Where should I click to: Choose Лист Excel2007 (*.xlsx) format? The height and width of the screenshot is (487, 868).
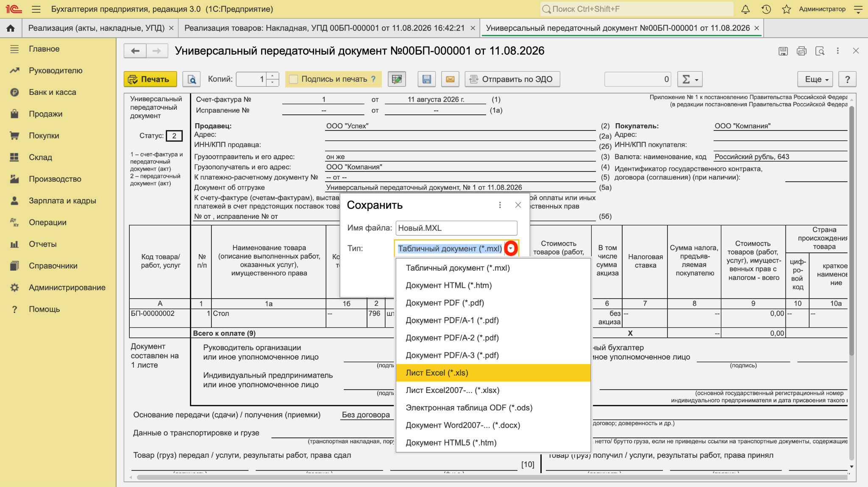click(493, 390)
